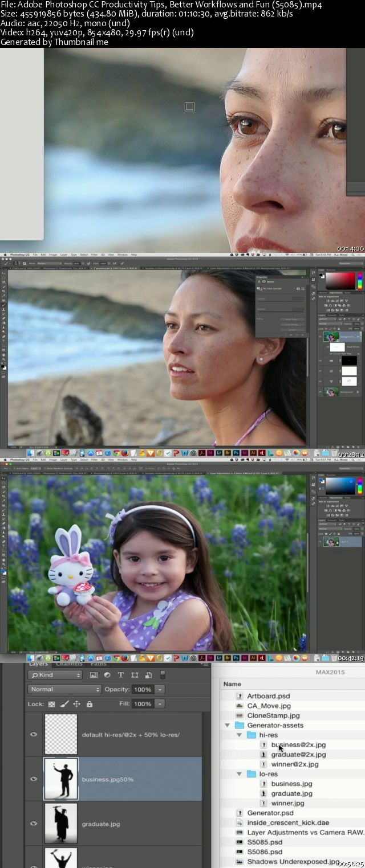Pick from red color field in beach frame
The width and height of the screenshot is (365, 868).
pyautogui.click(x=340, y=280)
